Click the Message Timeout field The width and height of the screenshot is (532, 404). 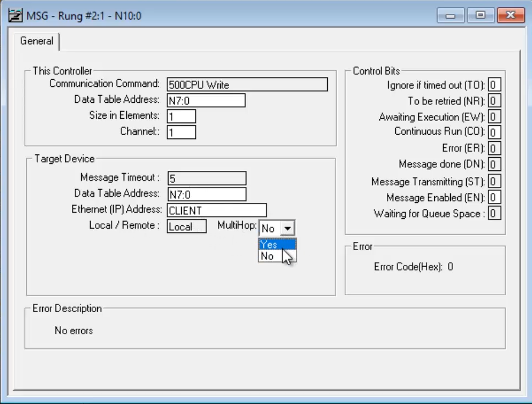pos(207,179)
